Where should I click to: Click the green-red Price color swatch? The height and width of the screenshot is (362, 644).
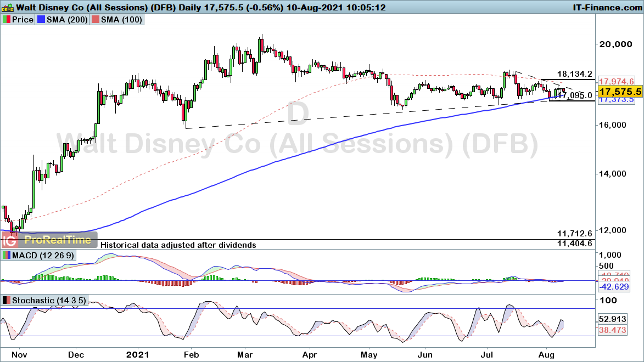point(6,20)
